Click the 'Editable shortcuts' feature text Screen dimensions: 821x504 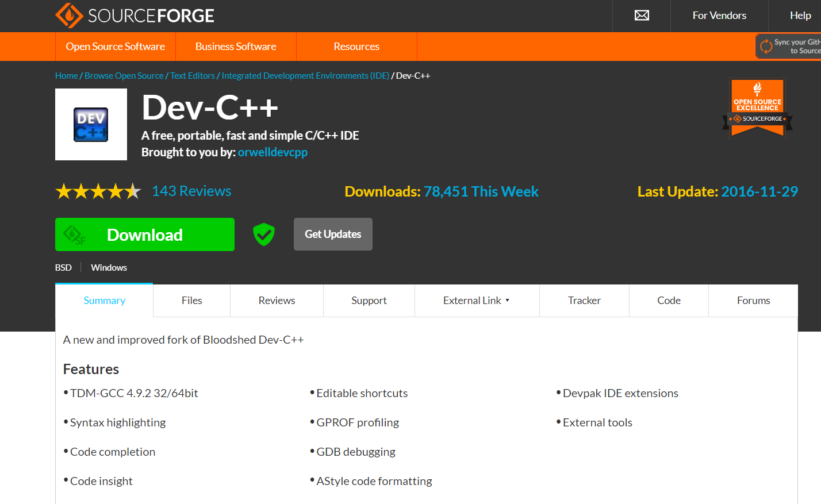coord(362,393)
